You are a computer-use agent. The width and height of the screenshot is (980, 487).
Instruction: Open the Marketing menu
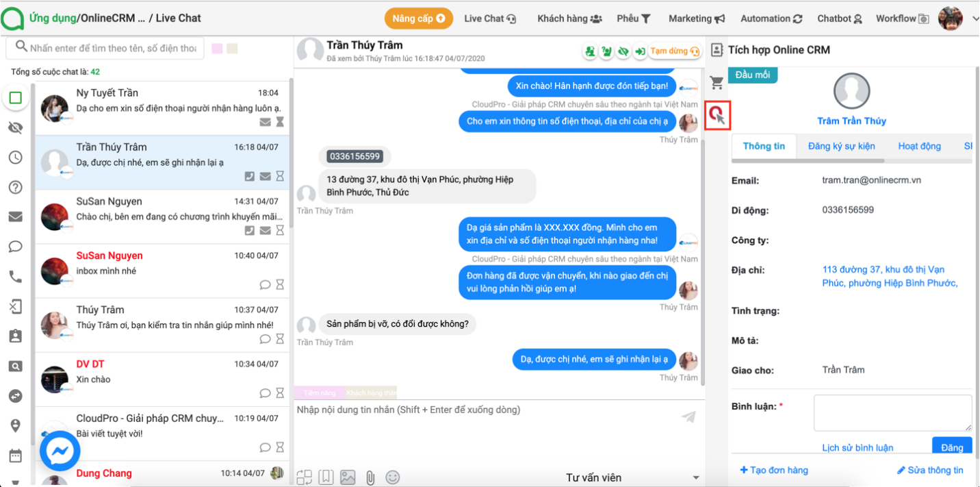(x=697, y=18)
